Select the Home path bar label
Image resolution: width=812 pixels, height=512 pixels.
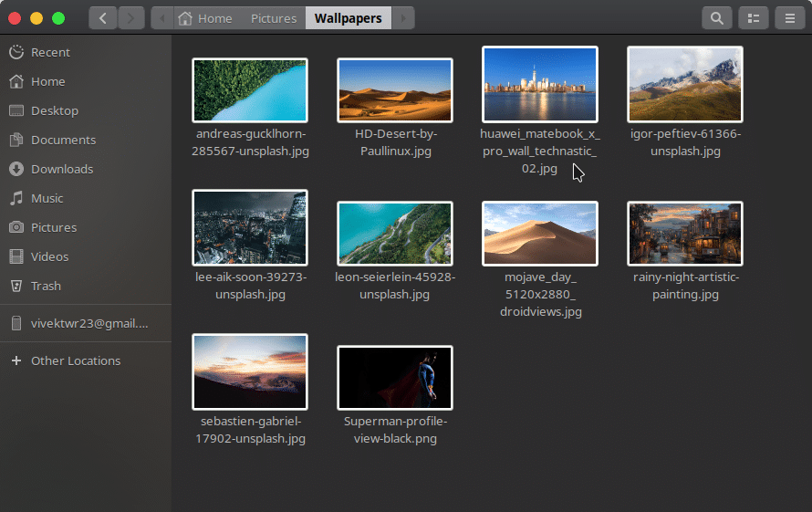[215, 18]
